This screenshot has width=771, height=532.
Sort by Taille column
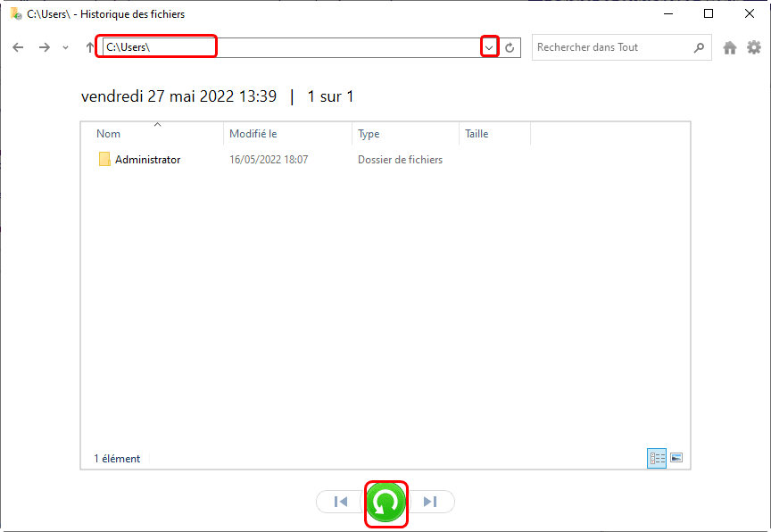click(x=477, y=134)
